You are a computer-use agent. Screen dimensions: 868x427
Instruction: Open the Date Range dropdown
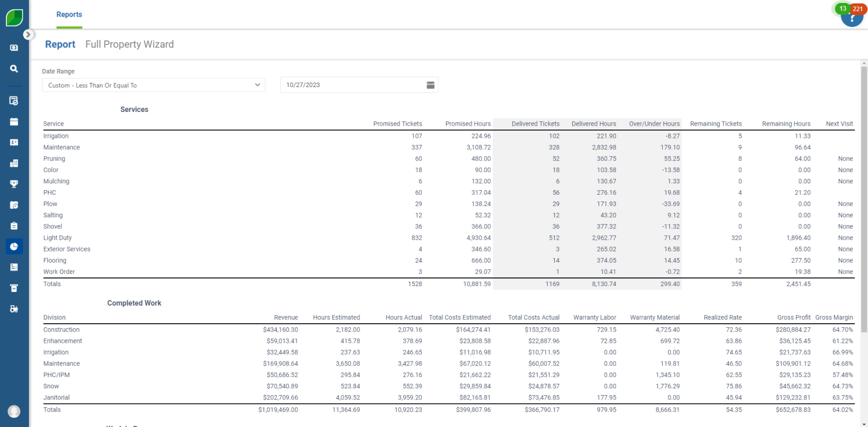coord(153,85)
